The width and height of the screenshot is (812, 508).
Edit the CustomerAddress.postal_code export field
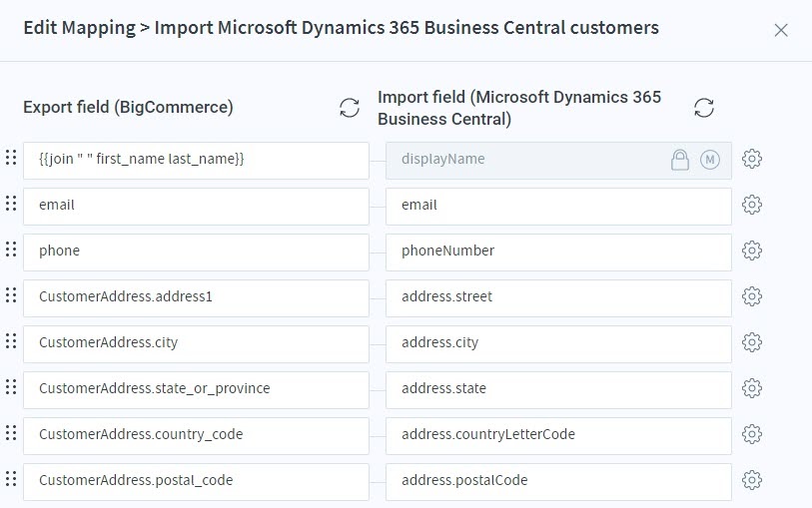click(x=196, y=482)
